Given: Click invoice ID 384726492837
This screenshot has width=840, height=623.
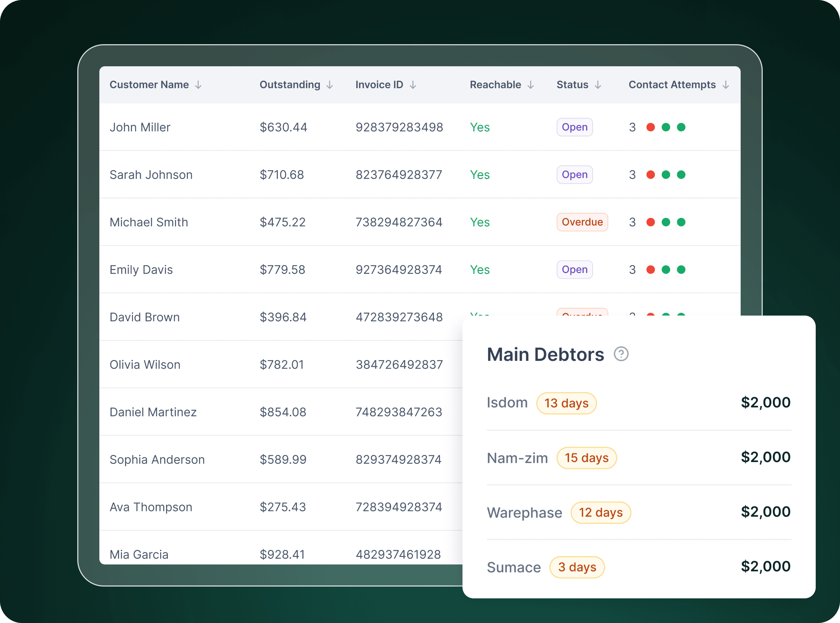Looking at the screenshot, I should (400, 365).
